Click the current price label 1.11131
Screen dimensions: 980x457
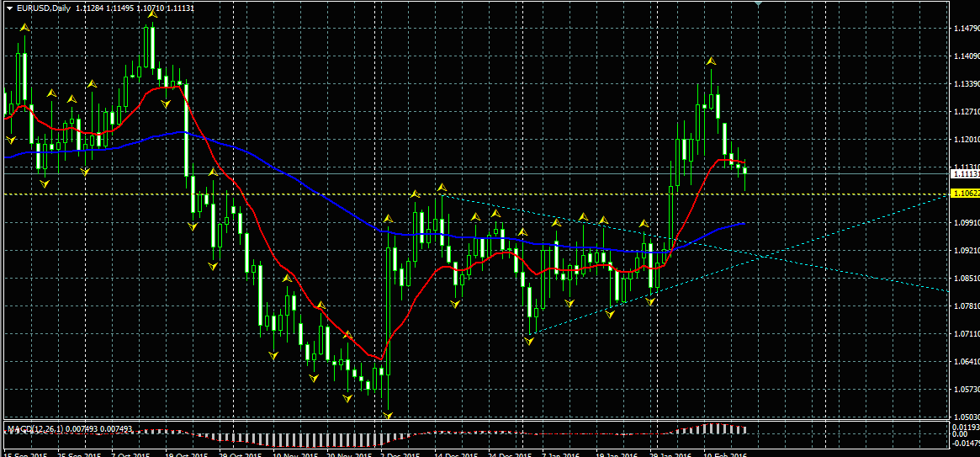964,173
